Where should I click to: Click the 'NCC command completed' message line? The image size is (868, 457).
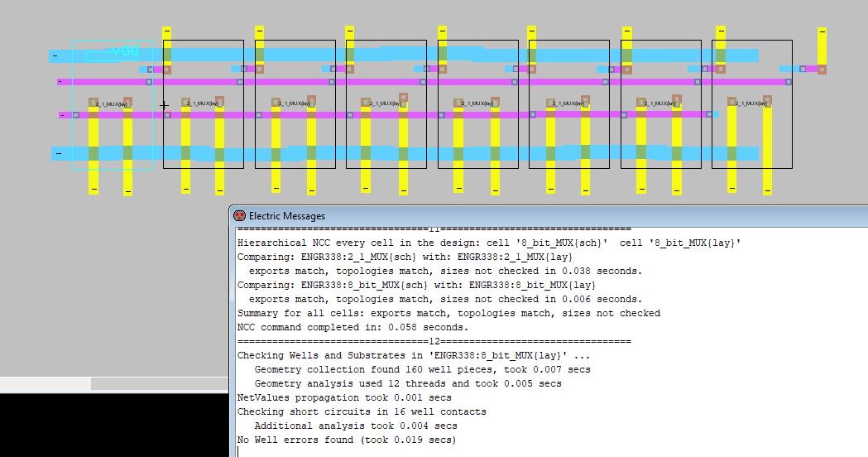pyautogui.click(x=352, y=327)
